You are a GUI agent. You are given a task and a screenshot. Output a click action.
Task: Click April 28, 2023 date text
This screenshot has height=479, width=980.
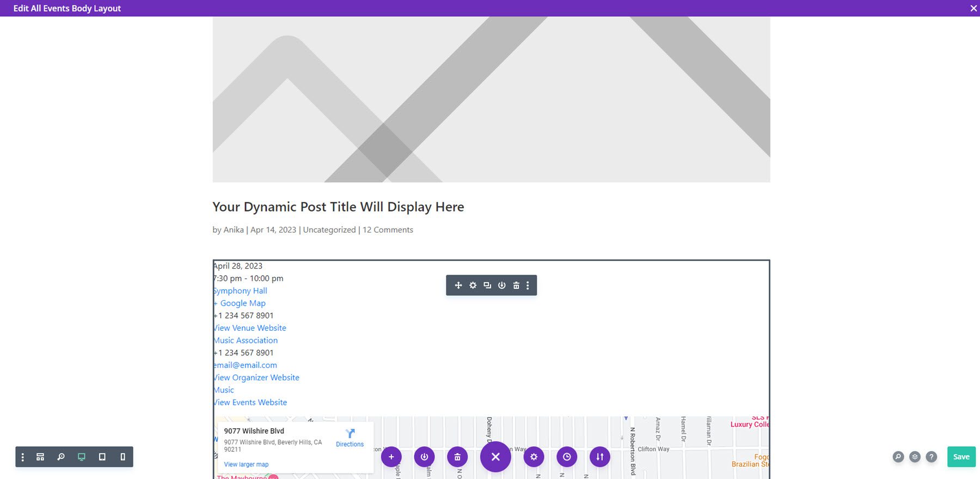[238, 266]
